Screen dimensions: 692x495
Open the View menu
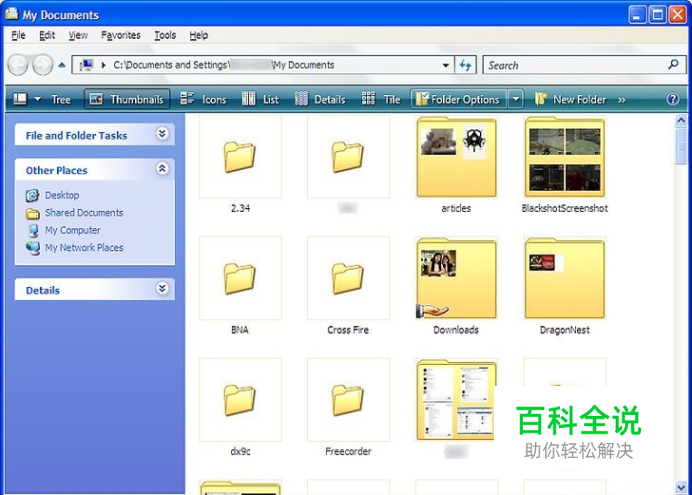78,35
